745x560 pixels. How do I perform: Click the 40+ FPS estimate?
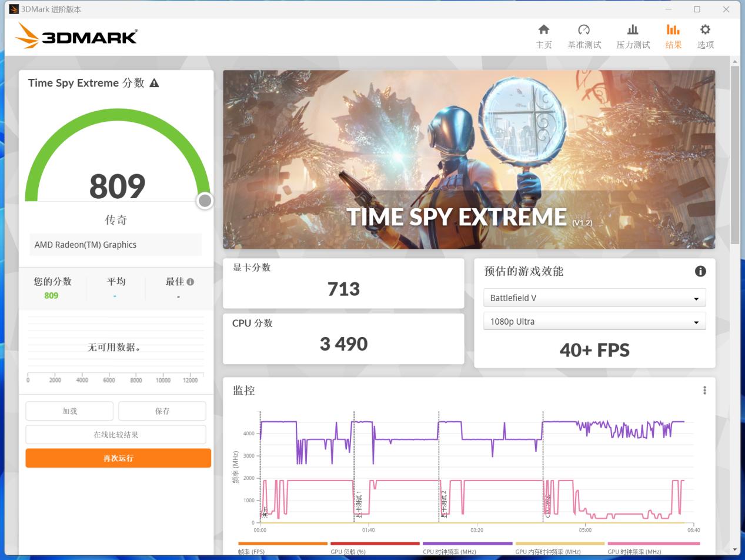coord(594,350)
